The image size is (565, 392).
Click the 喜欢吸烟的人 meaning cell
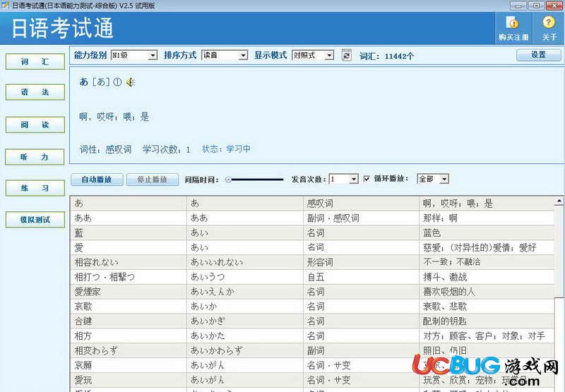[487, 292]
